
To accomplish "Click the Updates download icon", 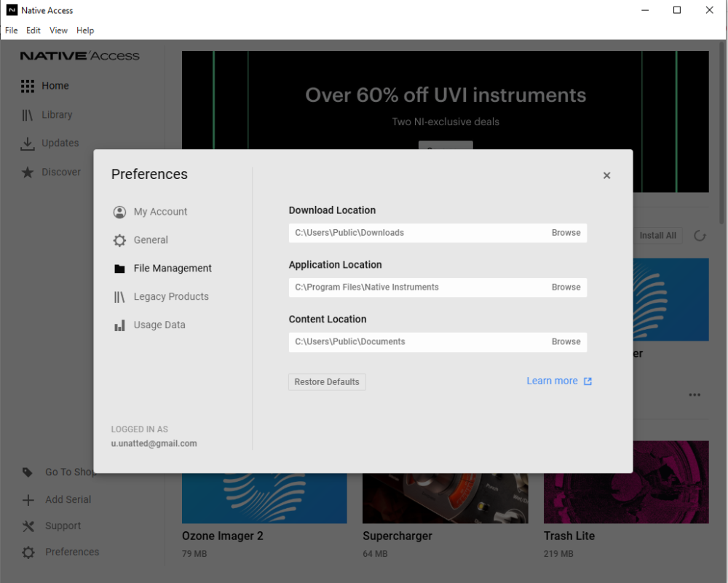I will tap(28, 143).
